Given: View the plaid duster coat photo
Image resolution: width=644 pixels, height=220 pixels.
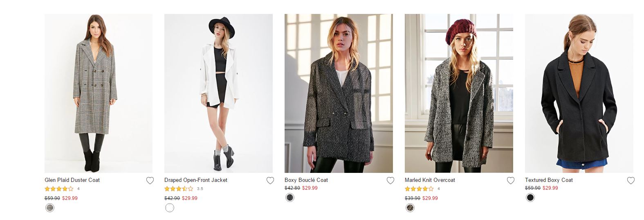Looking at the screenshot, I should [x=98, y=93].
